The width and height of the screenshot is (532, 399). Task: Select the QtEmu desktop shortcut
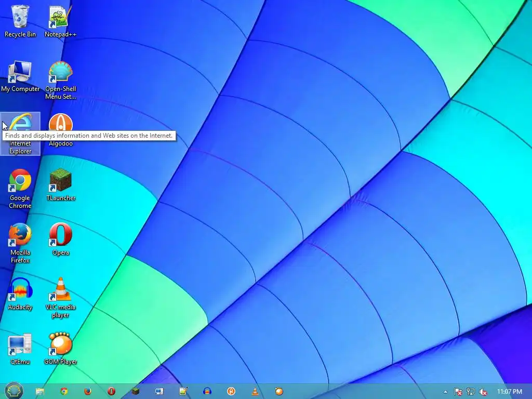pos(20,349)
